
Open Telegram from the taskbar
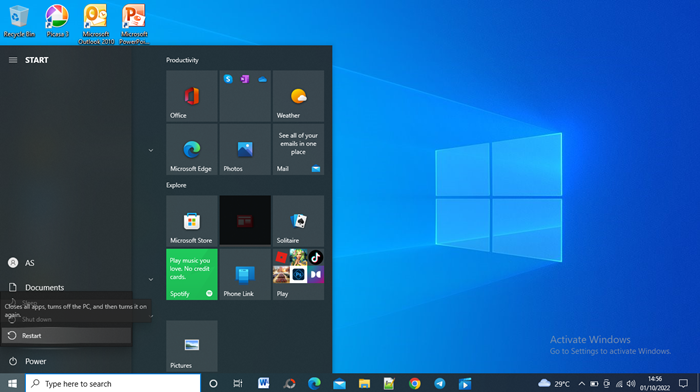click(x=440, y=383)
